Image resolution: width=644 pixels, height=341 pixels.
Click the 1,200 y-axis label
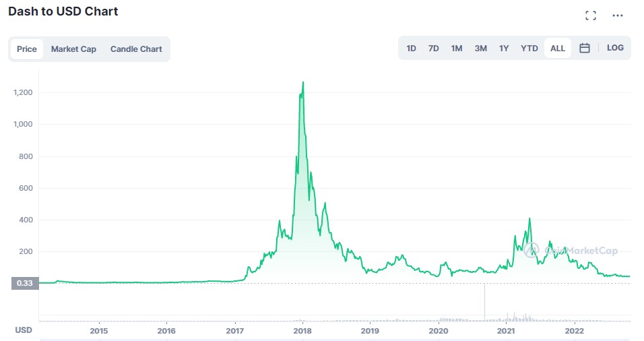coord(23,92)
